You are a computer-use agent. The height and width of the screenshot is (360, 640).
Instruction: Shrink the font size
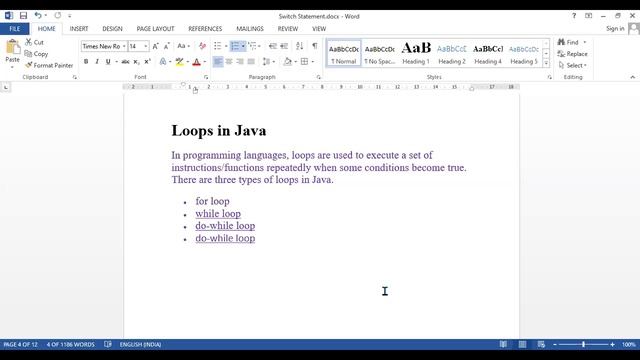click(x=167, y=46)
